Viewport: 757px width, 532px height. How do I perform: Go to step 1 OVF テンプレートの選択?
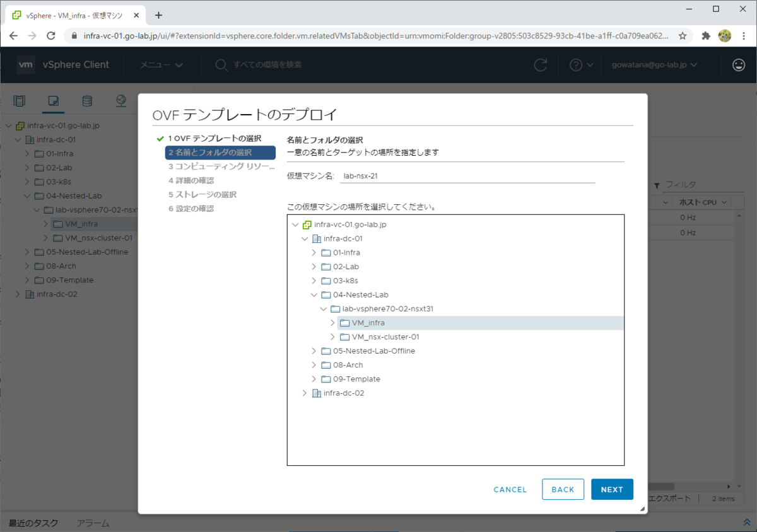[x=214, y=139]
